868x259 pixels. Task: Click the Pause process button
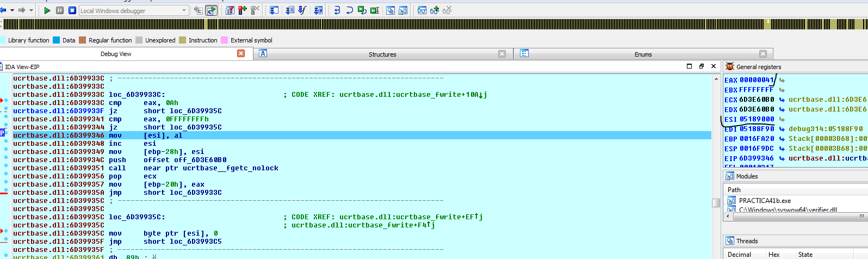pos(60,10)
